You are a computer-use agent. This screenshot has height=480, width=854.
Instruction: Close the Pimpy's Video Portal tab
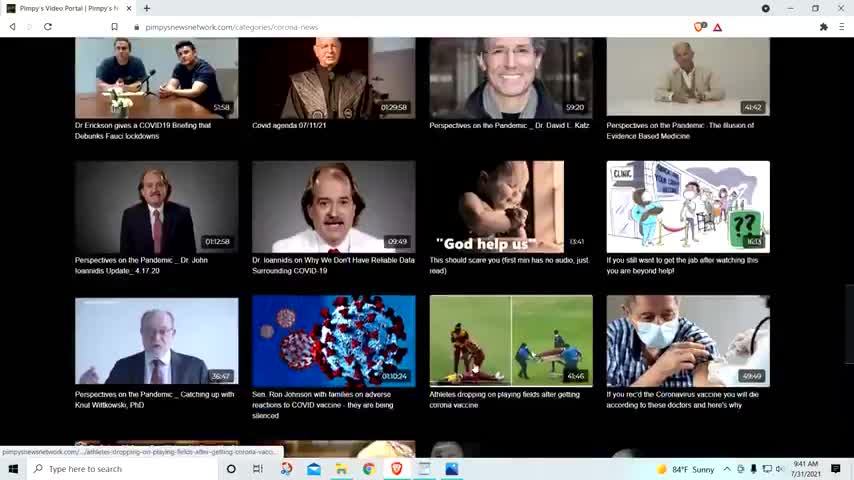129,8
